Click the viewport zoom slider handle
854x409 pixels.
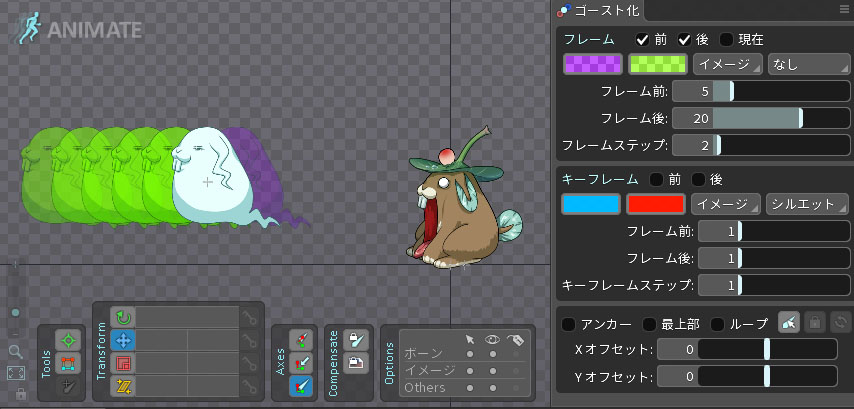15,313
